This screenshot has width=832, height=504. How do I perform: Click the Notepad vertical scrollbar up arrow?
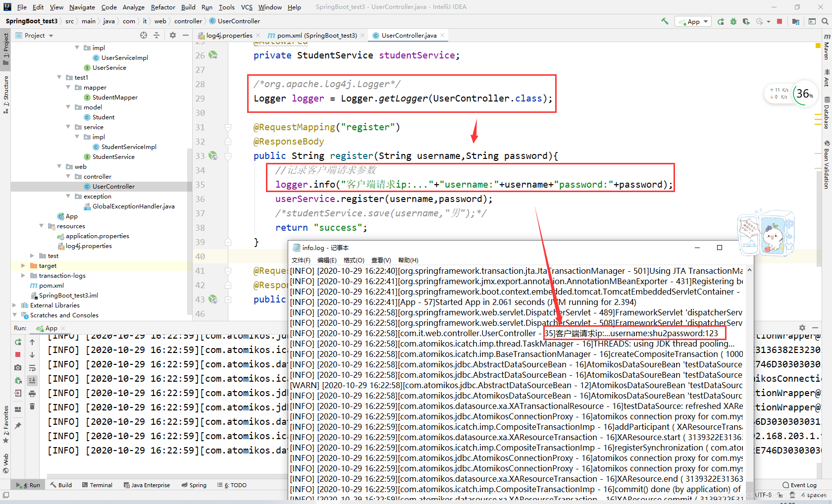(x=749, y=270)
